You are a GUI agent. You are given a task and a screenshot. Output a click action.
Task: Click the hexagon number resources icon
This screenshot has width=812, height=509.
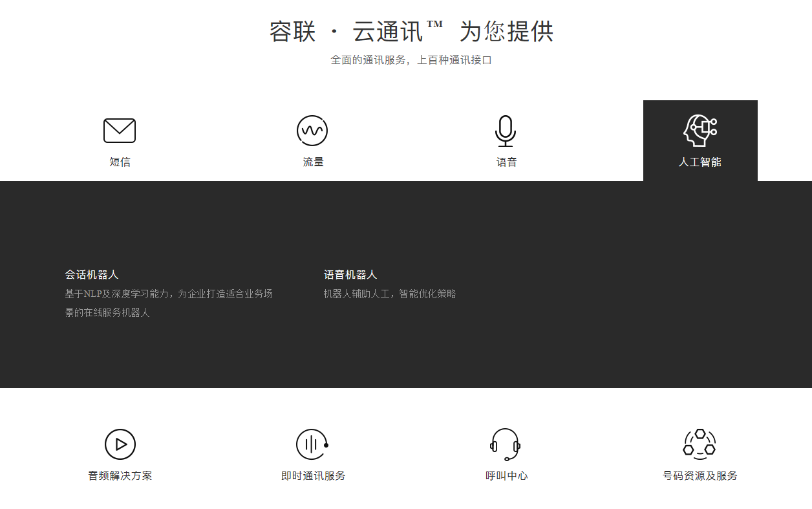700,444
